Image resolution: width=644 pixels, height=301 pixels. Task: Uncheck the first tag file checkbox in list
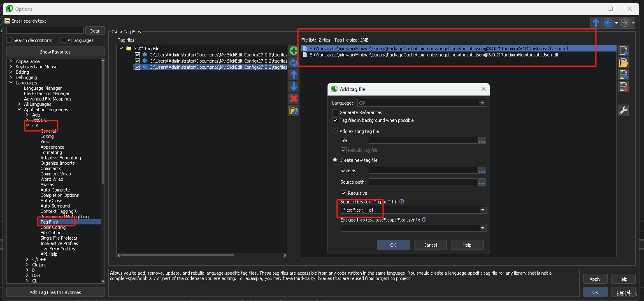138,55
